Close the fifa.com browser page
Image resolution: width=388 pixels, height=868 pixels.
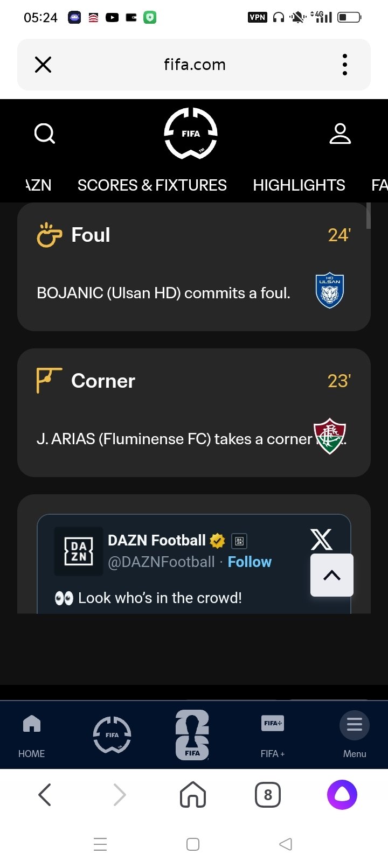[43, 65]
